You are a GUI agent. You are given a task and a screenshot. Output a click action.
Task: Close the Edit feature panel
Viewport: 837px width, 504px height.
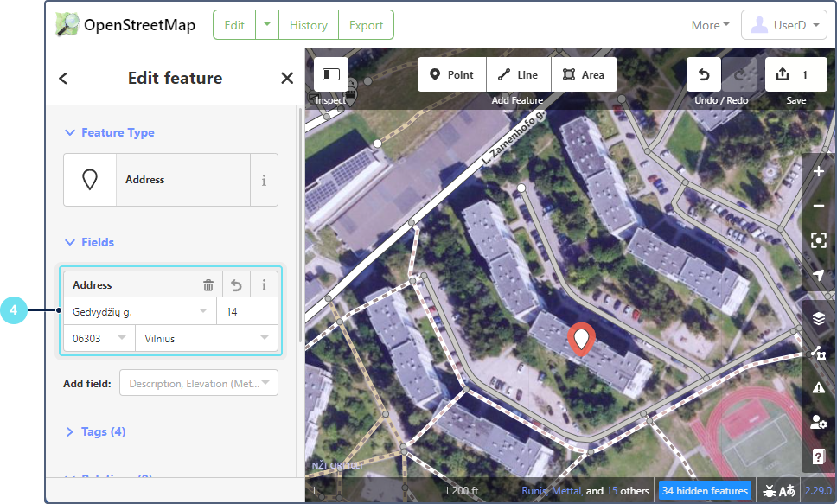click(287, 79)
